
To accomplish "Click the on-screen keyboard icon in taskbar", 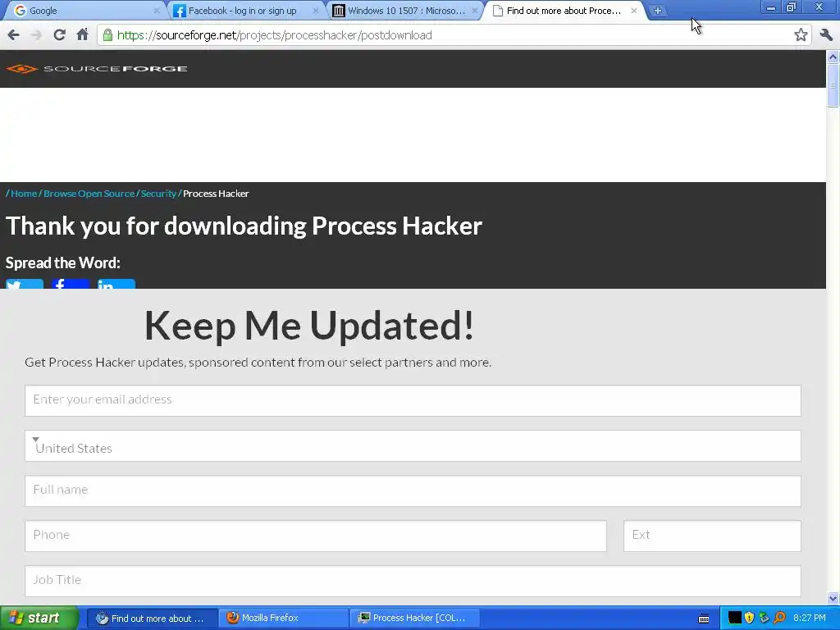I will [704, 619].
